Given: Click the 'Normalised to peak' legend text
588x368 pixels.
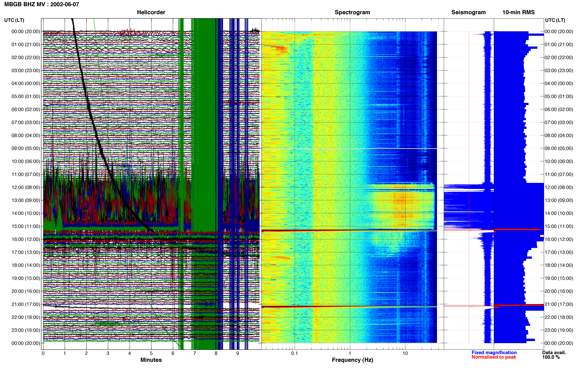Looking at the screenshot, I should pyautogui.click(x=494, y=357).
